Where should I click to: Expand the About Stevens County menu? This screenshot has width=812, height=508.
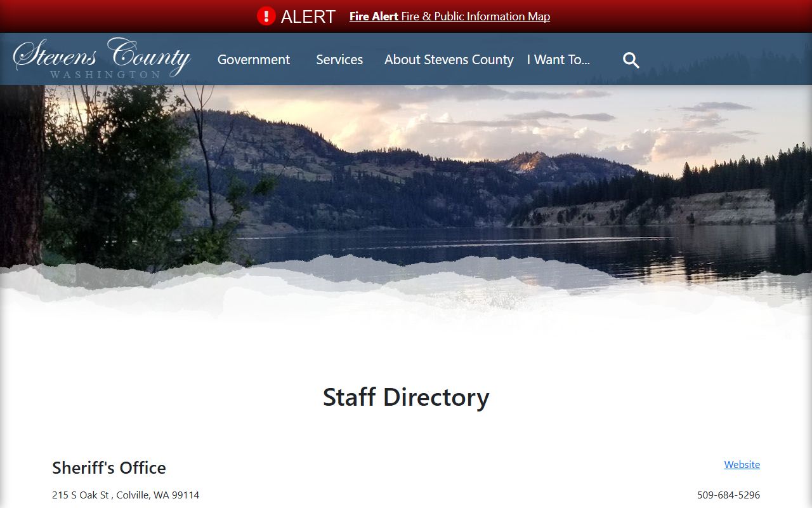tap(449, 60)
